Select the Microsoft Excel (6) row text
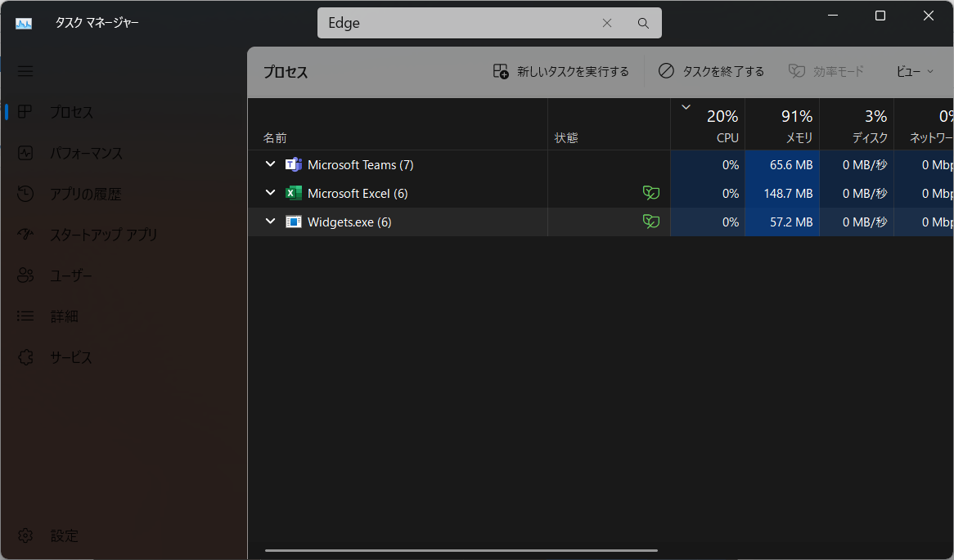This screenshot has height=560, width=954. point(358,194)
